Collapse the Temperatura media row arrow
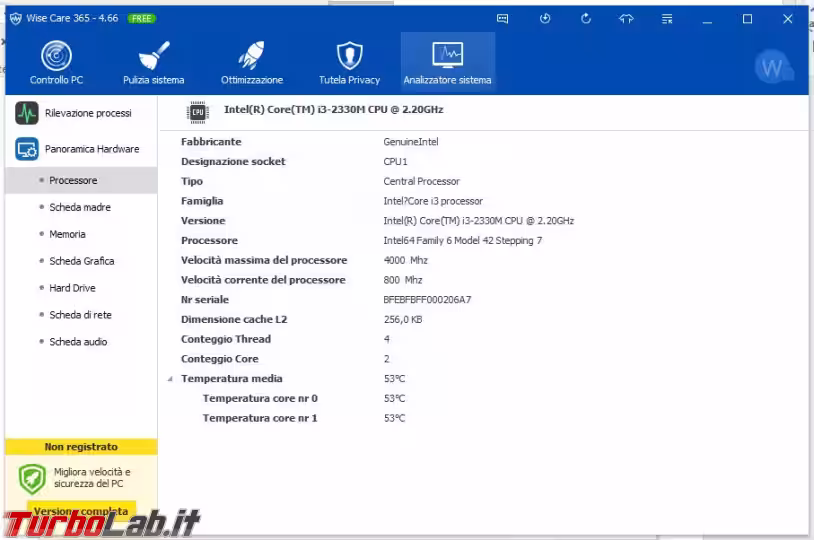 pos(170,379)
